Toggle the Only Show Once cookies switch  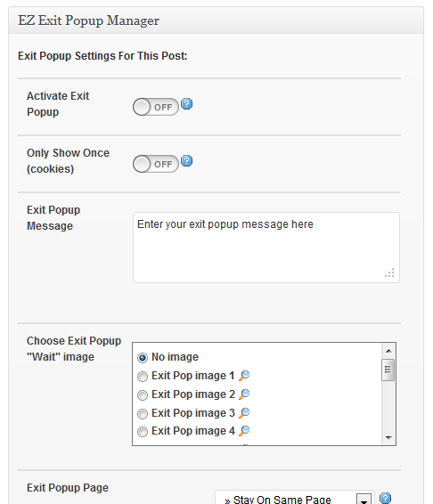pos(156,164)
